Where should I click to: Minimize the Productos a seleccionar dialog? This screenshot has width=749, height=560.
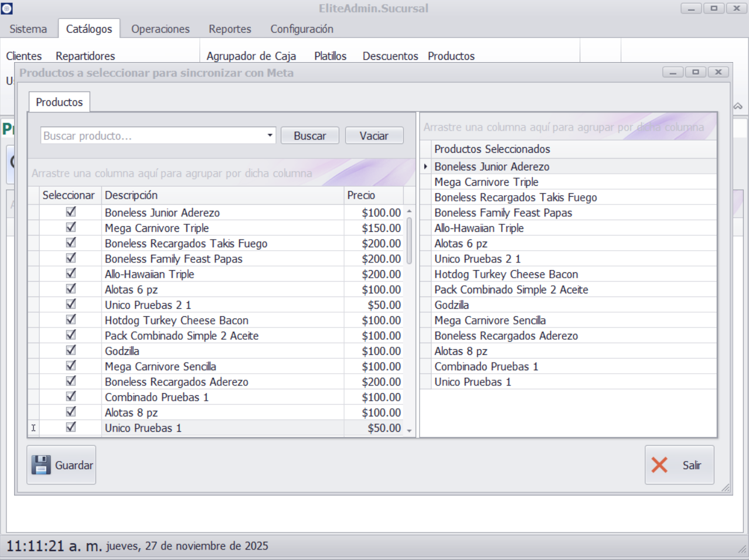673,72
